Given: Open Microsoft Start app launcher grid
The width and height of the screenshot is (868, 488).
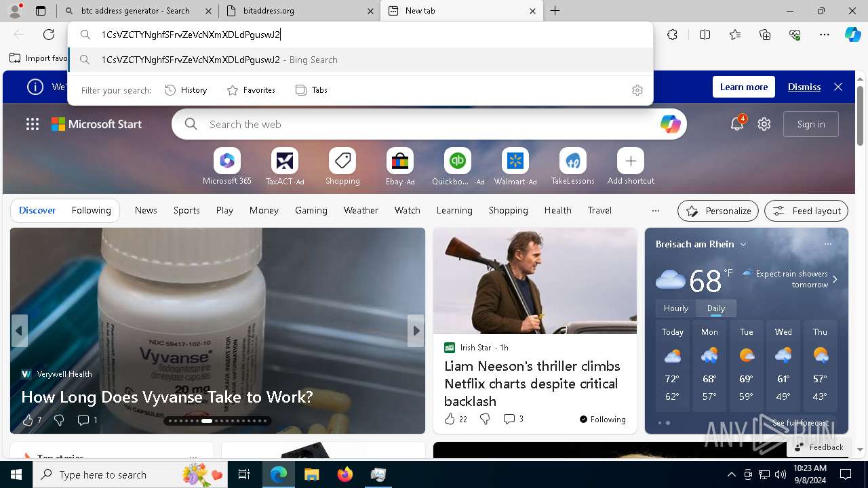Looking at the screenshot, I should point(33,124).
